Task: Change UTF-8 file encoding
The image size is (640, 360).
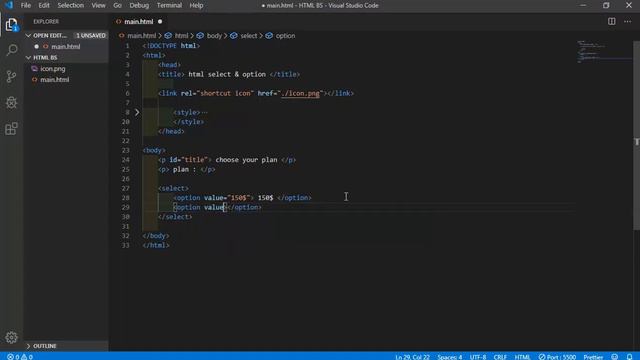Action: click(478, 357)
